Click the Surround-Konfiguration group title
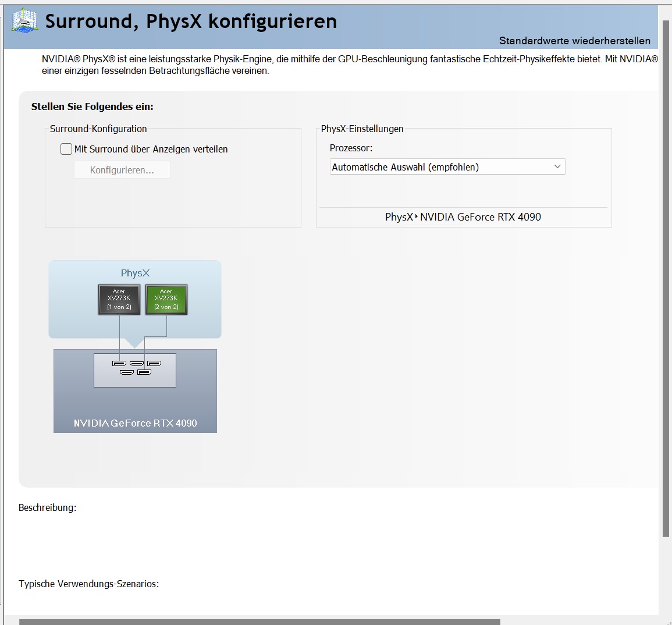The width and height of the screenshot is (672, 625). (98, 129)
